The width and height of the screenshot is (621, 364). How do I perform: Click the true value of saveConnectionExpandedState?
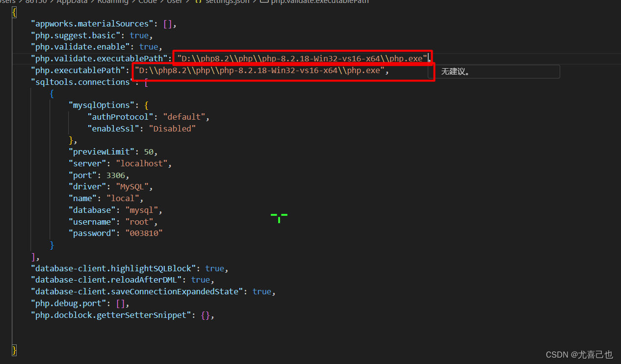click(x=262, y=291)
